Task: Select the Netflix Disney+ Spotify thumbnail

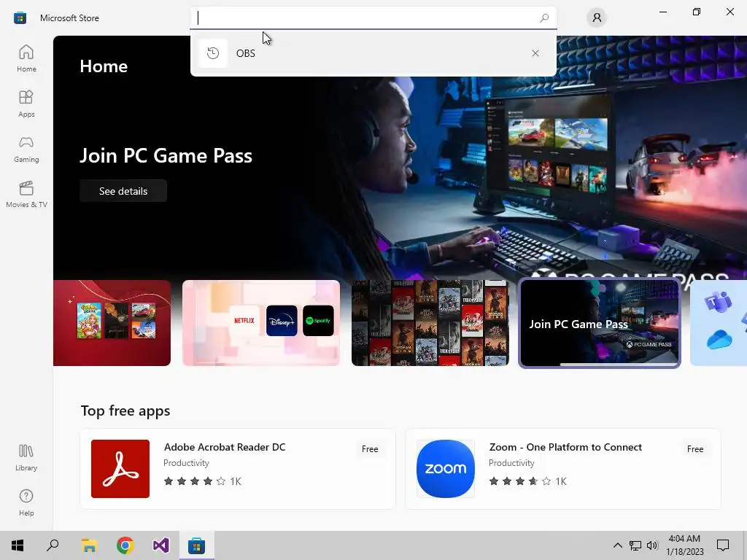Action: coord(261,323)
